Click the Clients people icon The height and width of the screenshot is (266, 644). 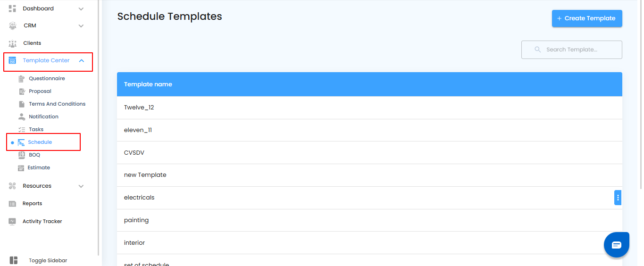[x=13, y=43]
